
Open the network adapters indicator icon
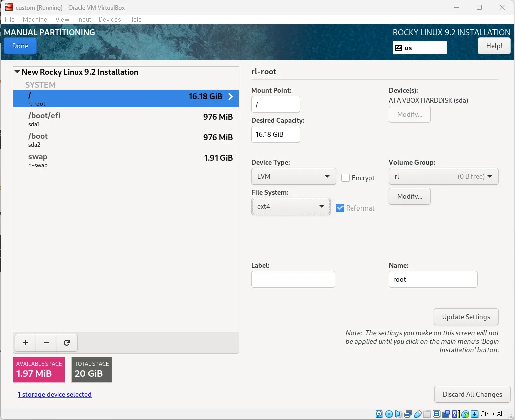coord(408,414)
